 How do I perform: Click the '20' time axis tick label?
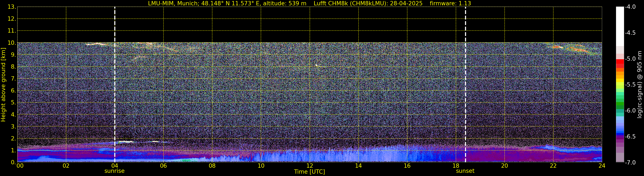(x=505, y=166)
